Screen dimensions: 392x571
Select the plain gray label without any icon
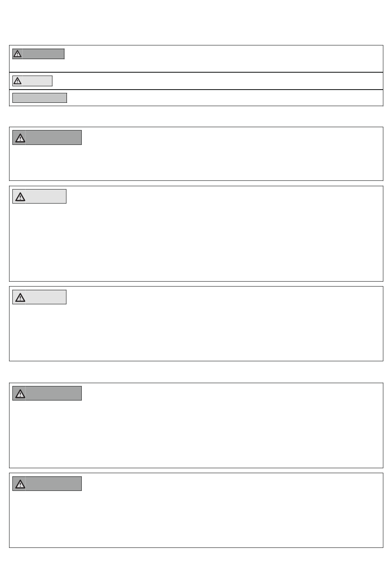[40, 98]
